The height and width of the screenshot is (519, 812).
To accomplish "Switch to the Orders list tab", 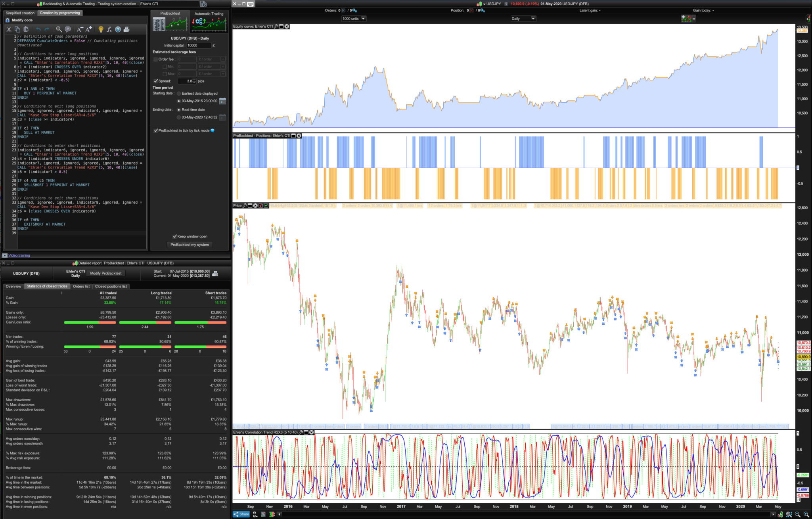I will [81, 286].
